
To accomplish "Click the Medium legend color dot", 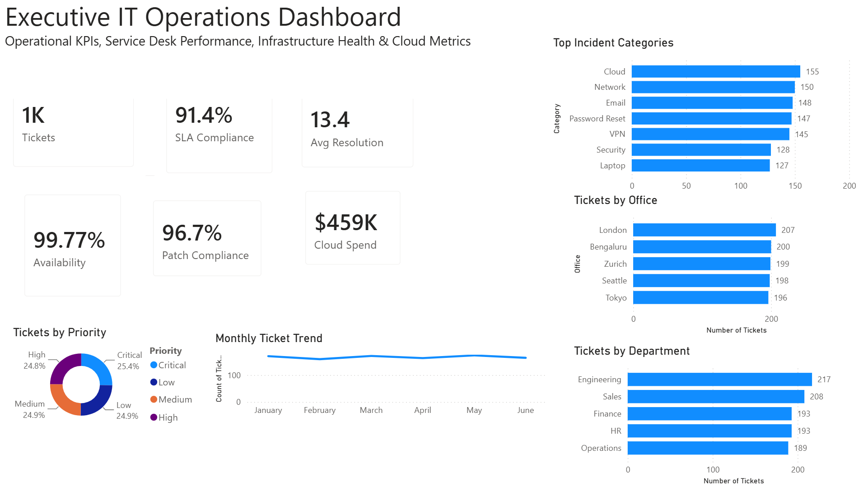I will coord(154,399).
